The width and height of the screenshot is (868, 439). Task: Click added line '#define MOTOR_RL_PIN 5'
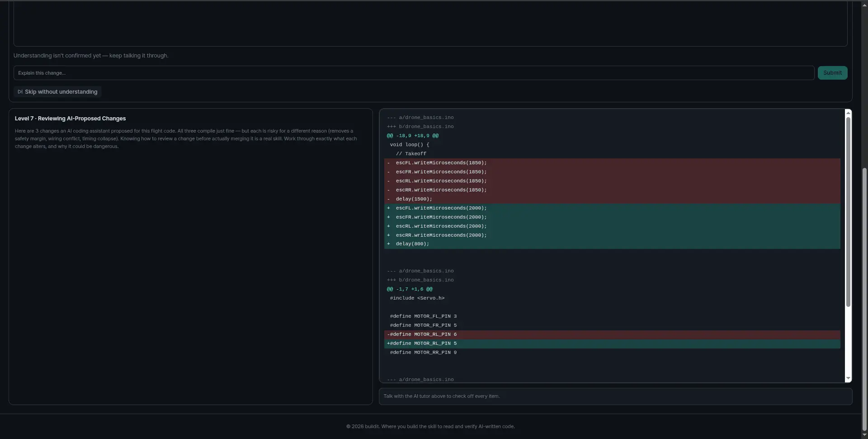click(x=612, y=344)
